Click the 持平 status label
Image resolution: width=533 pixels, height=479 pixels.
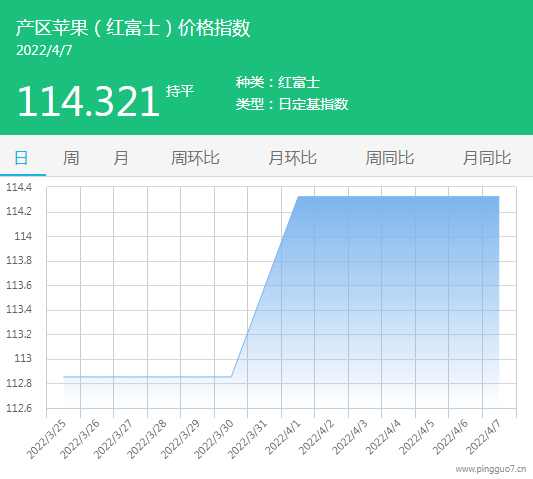[180, 91]
